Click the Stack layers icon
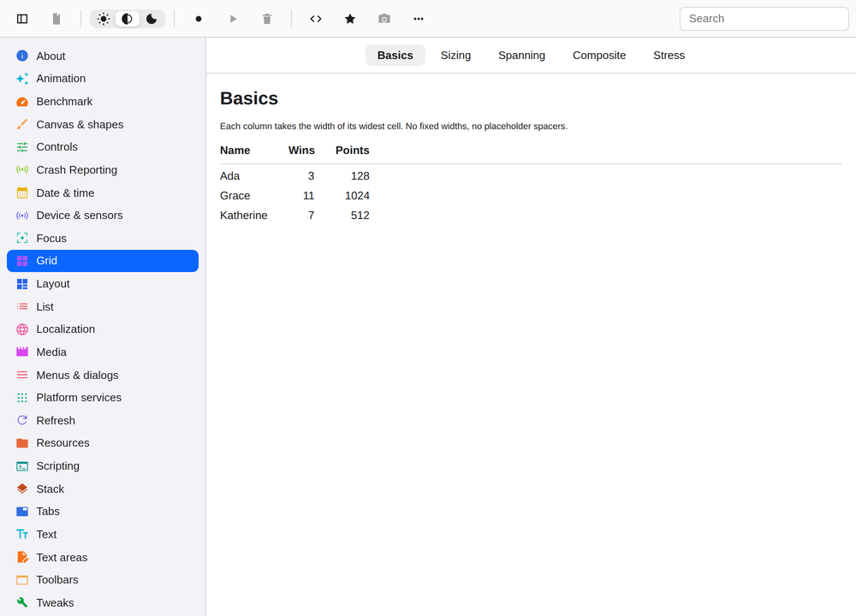Image resolution: width=856 pixels, height=616 pixels. pyautogui.click(x=22, y=489)
